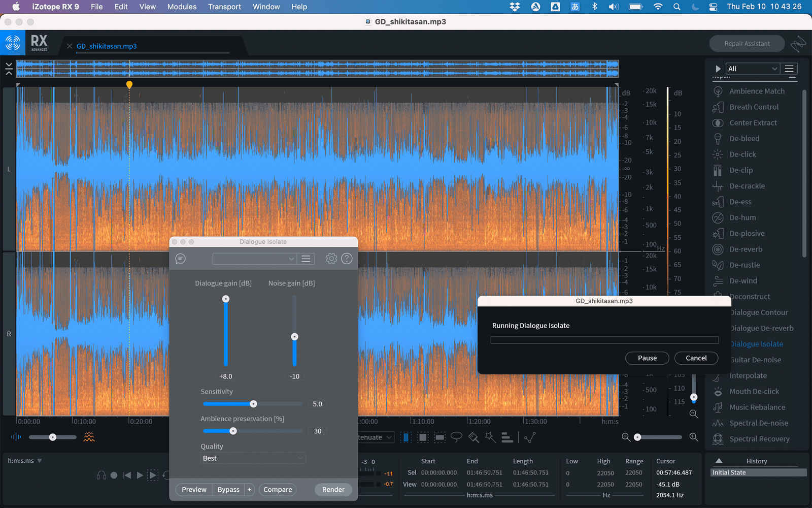Open the De-wind module
The height and width of the screenshot is (508, 812).
coord(735,280)
